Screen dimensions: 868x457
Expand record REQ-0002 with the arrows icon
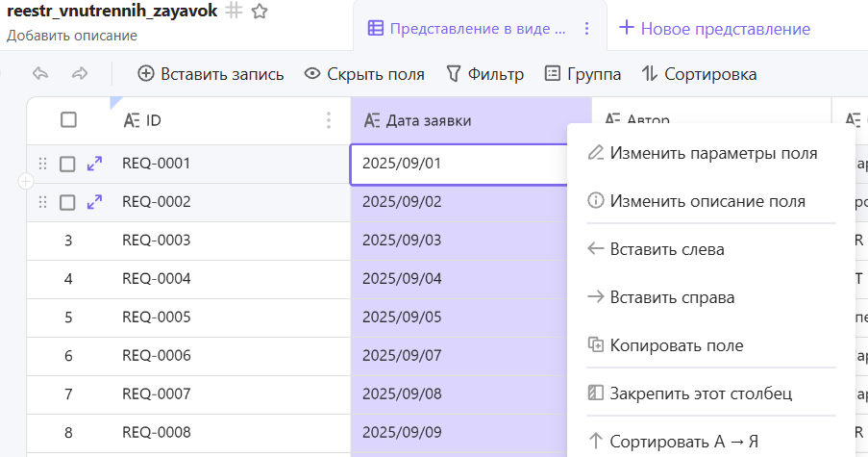click(94, 202)
